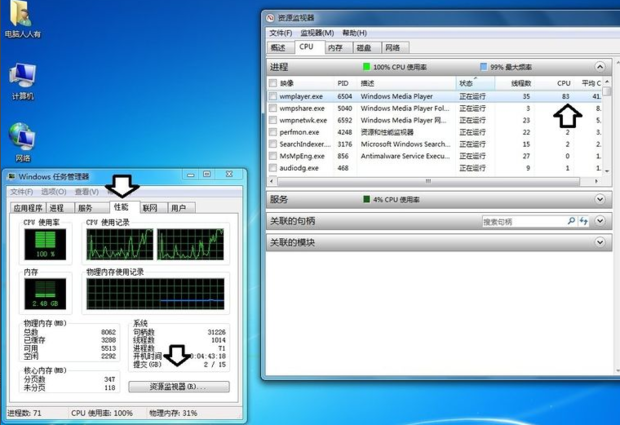Tick the wmplayer.exe process checkbox
This screenshot has height=425, width=620.
(x=272, y=96)
